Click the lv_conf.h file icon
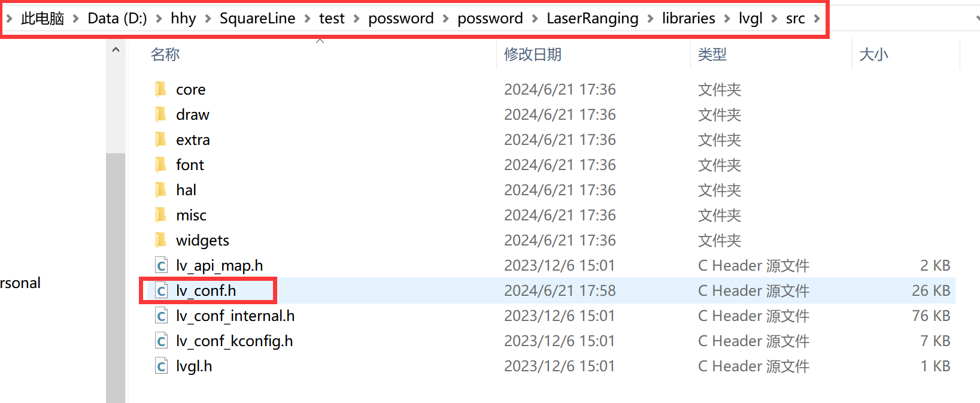 (161, 291)
